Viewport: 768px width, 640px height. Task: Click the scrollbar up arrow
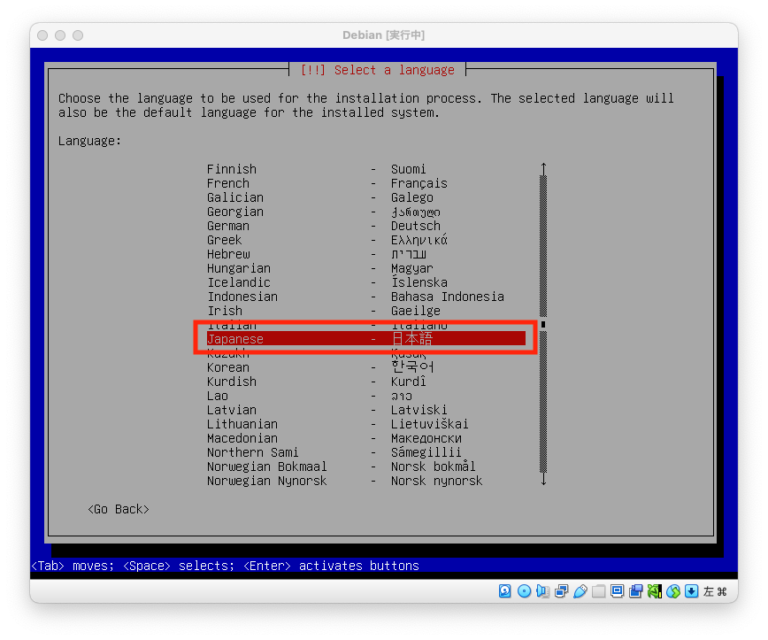(543, 168)
